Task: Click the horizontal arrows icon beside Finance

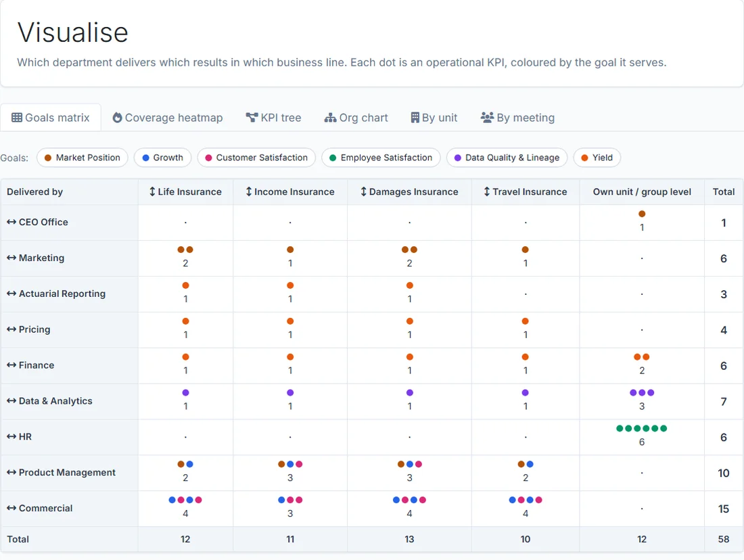Action: point(11,365)
